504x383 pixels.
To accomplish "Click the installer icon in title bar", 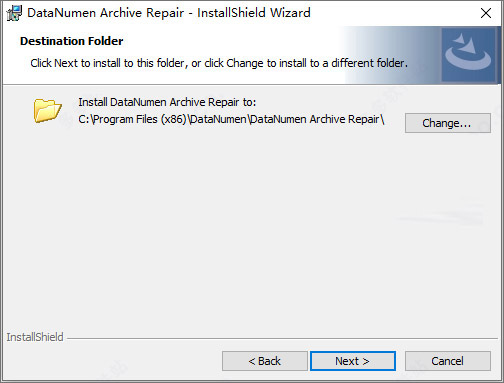I will [14, 13].
